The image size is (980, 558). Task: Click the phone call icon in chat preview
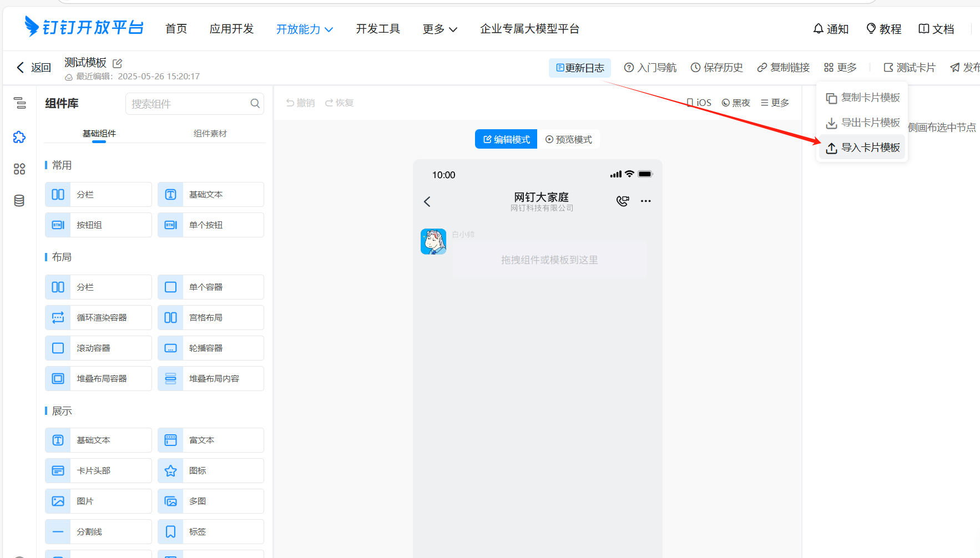tap(623, 201)
